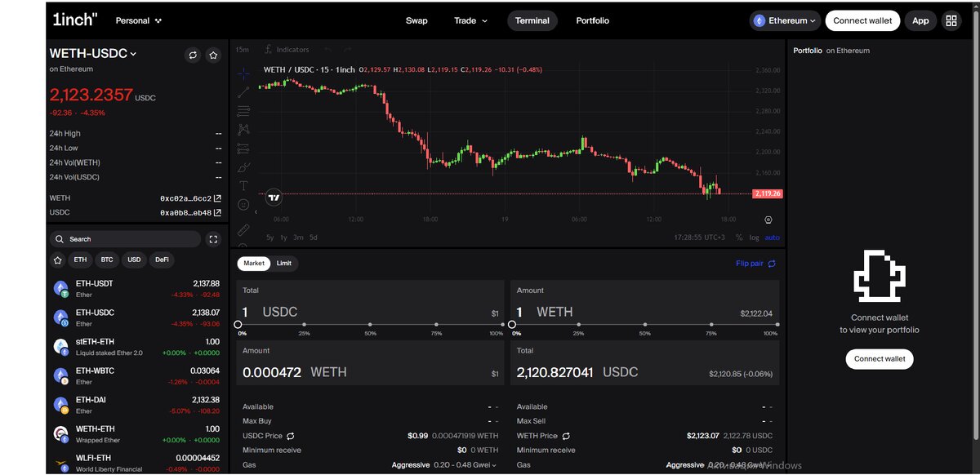Click the markets Search field

pos(125,239)
